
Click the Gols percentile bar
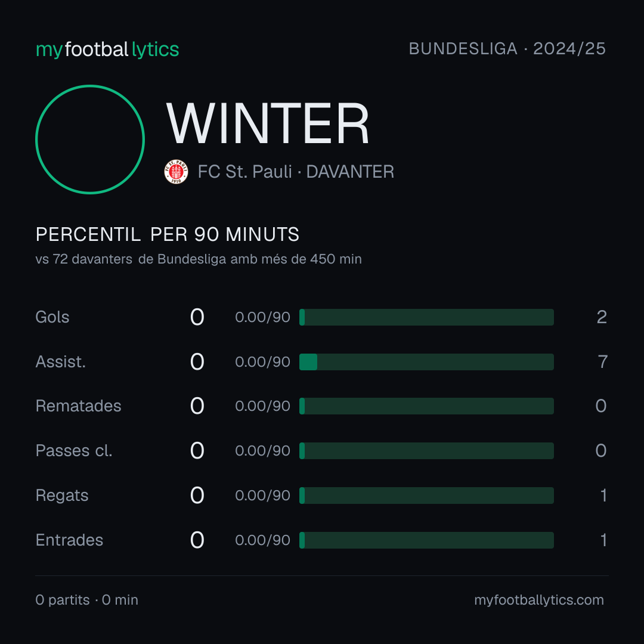tap(426, 317)
